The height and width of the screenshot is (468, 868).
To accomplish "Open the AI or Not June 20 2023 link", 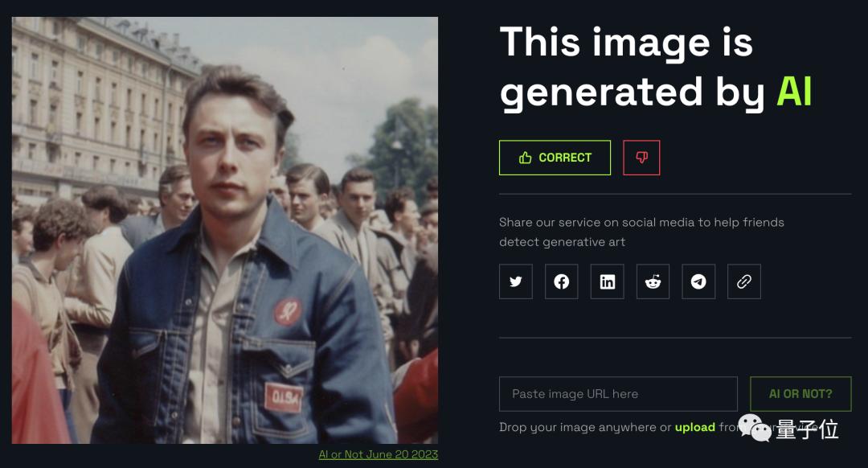I will click(378, 454).
